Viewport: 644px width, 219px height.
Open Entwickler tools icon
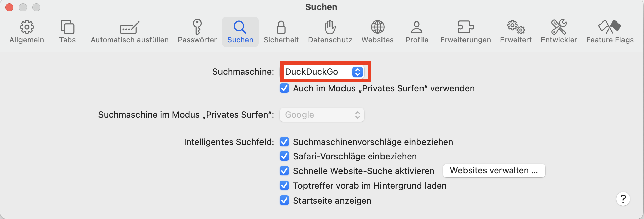tap(559, 27)
